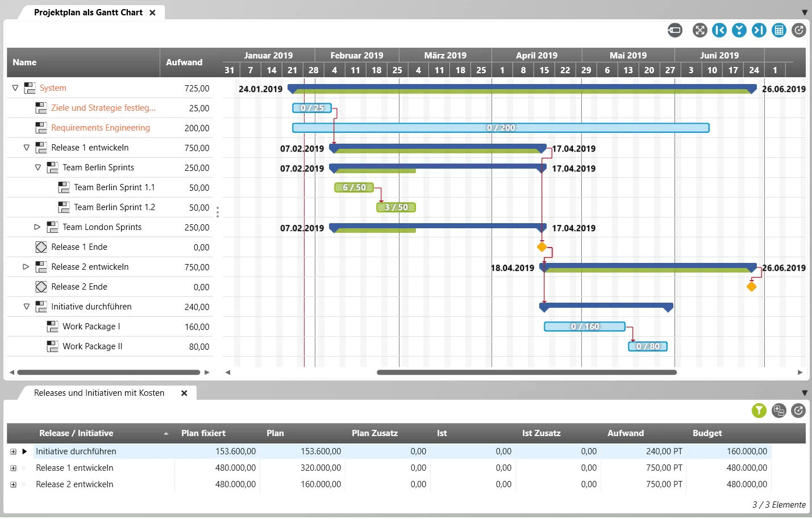Click the Release 1 Ende milestone icon in tree
The width and height of the screenshot is (812, 519).
pyautogui.click(x=41, y=247)
